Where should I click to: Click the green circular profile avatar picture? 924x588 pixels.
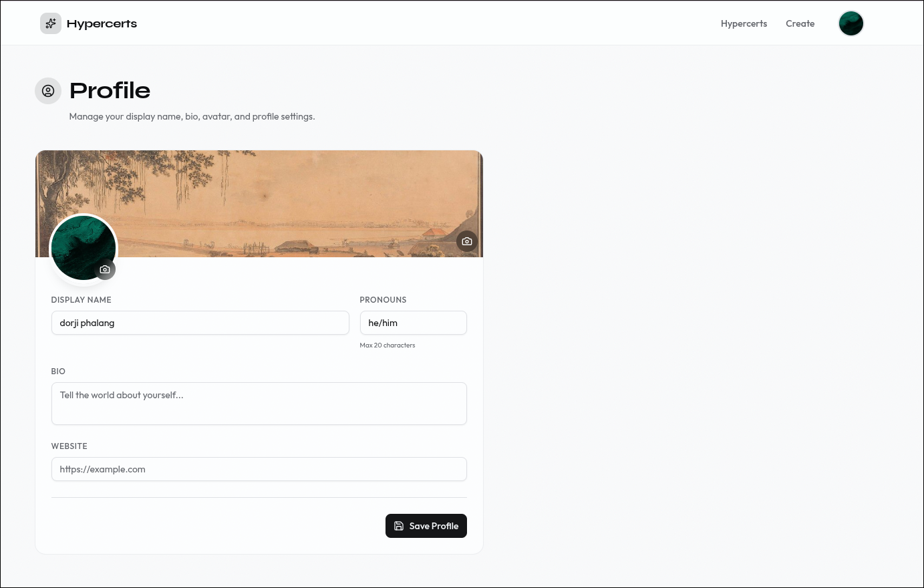[x=77, y=244]
